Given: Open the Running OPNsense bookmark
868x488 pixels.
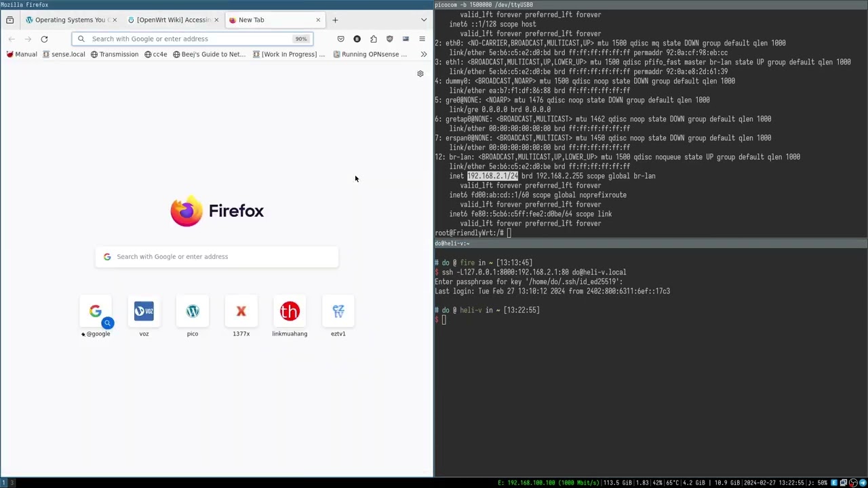Looking at the screenshot, I should click(x=370, y=54).
